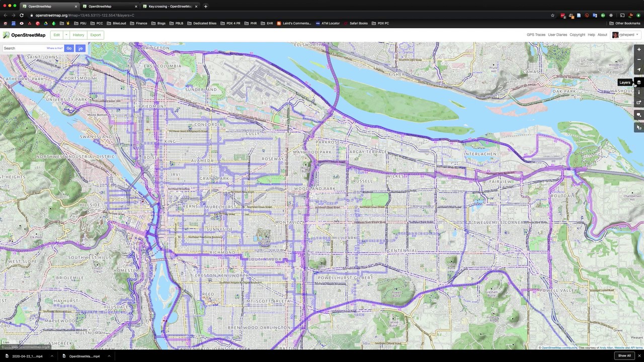Screen dimensions: 644x362
Task: Expand the Edit dropdown arrow
Action: click(66, 35)
